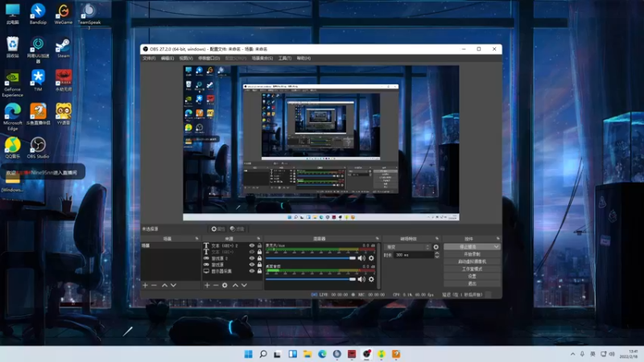This screenshot has height=362, width=644.
Task: Open 渐变 transition type dropdown
Action: pyautogui.click(x=407, y=247)
